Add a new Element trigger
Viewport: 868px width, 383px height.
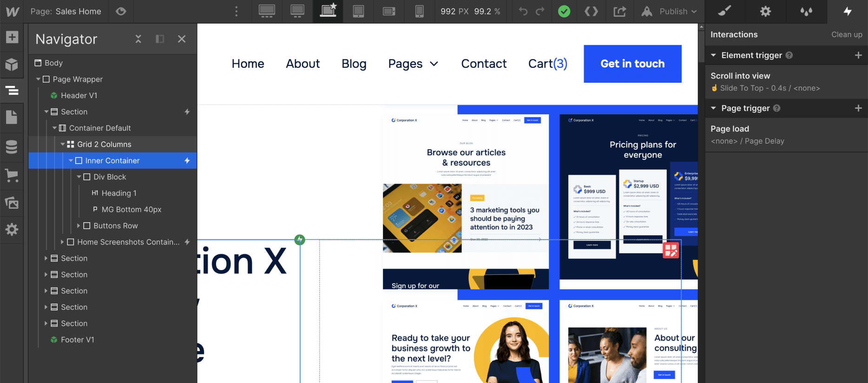pyautogui.click(x=858, y=55)
